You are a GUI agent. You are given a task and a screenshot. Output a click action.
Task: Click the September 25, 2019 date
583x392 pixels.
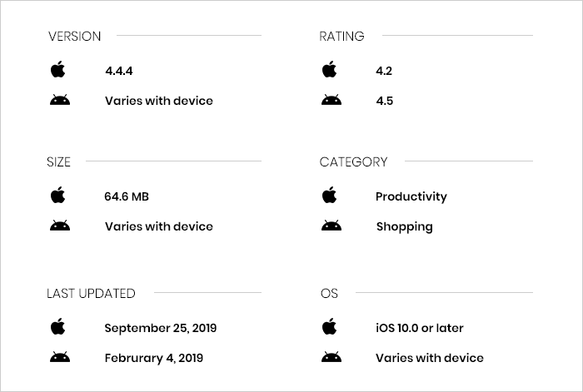point(160,328)
